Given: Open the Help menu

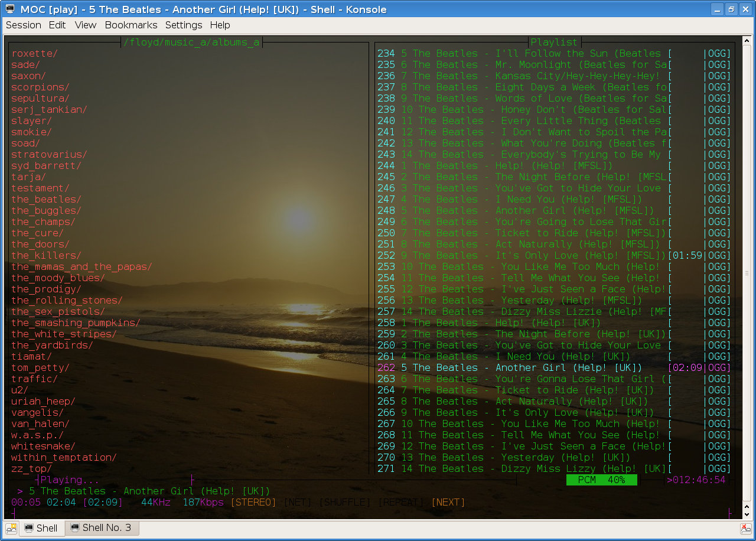Looking at the screenshot, I should coord(220,25).
